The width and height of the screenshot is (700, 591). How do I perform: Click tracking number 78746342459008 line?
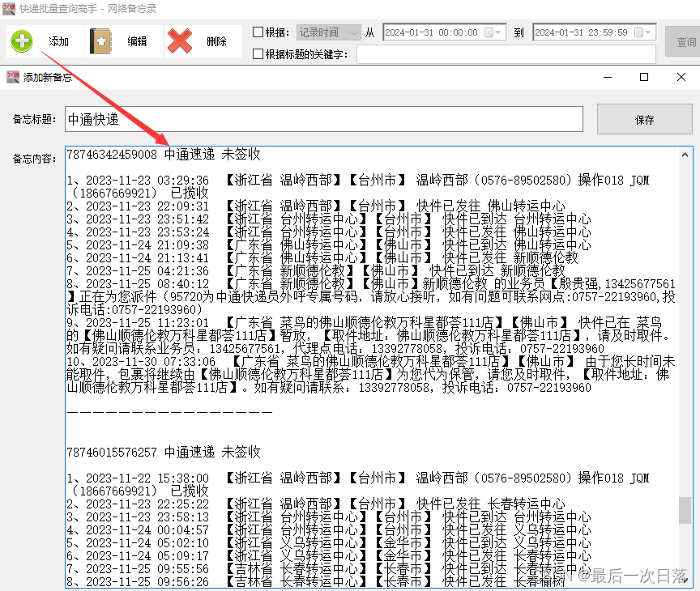(164, 155)
